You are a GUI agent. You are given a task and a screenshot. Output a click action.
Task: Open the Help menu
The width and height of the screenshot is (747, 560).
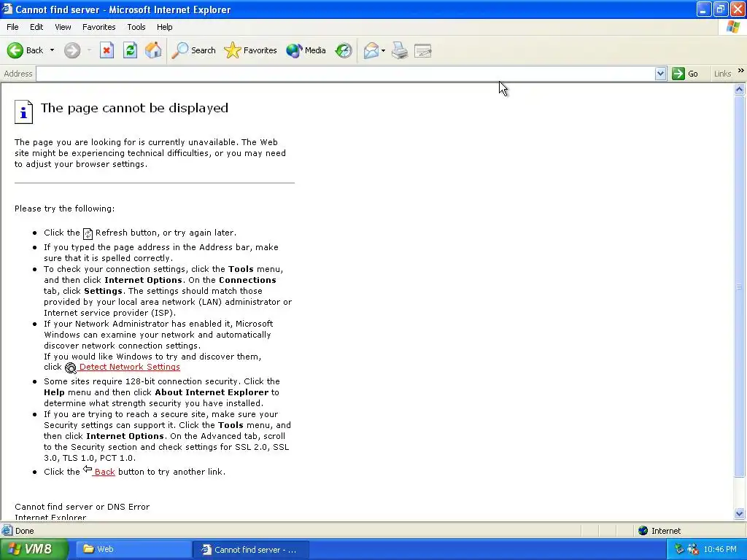click(x=164, y=27)
